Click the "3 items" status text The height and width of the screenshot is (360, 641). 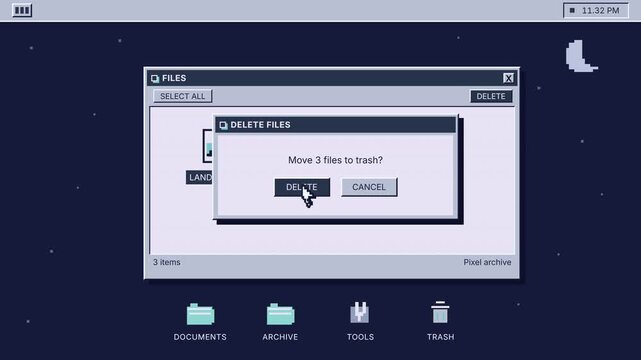point(167,262)
